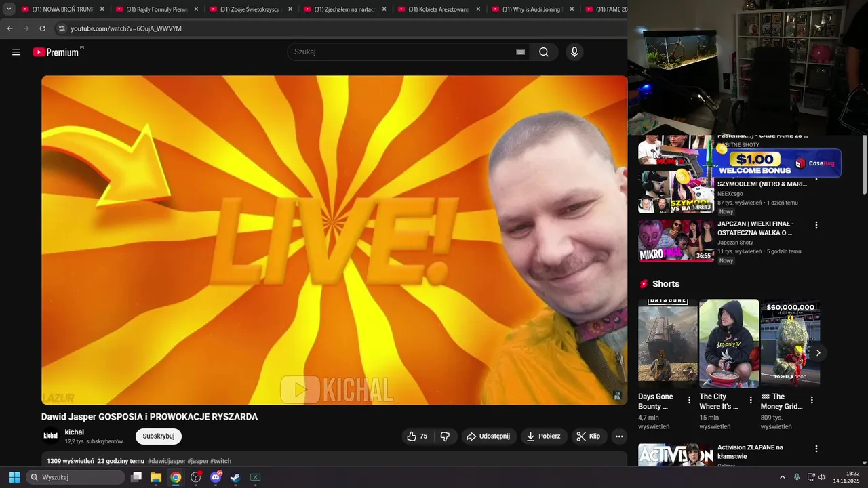This screenshot has width=868, height=488.
Task: Open Excel from the taskbar
Action: click(x=255, y=477)
